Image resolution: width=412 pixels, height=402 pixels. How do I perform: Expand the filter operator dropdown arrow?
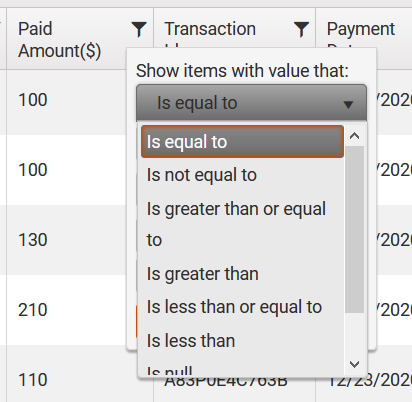point(348,105)
